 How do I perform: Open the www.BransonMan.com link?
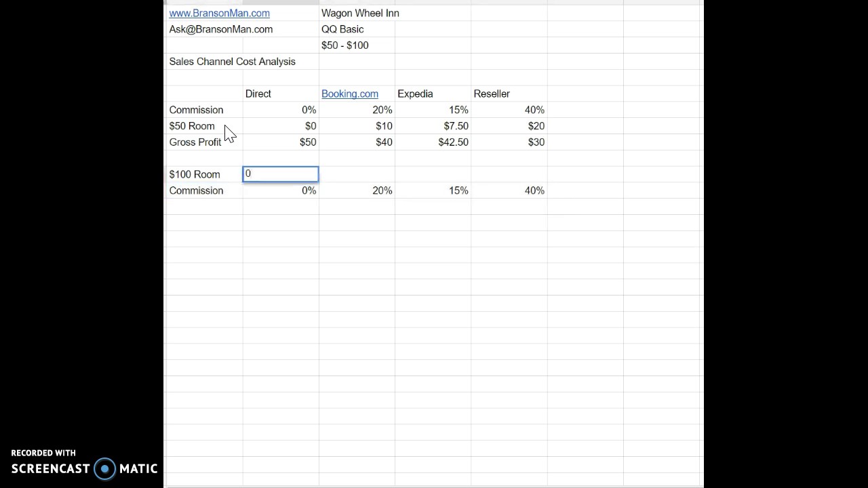(219, 13)
